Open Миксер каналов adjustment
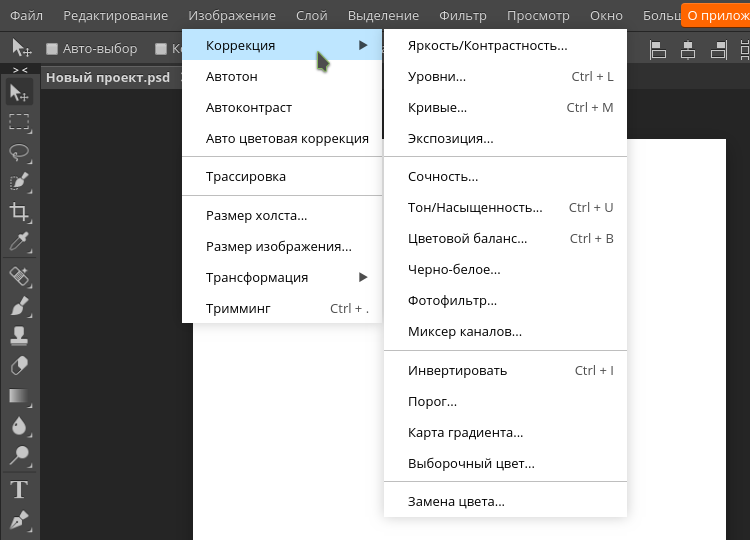 (x=505, y=331)
